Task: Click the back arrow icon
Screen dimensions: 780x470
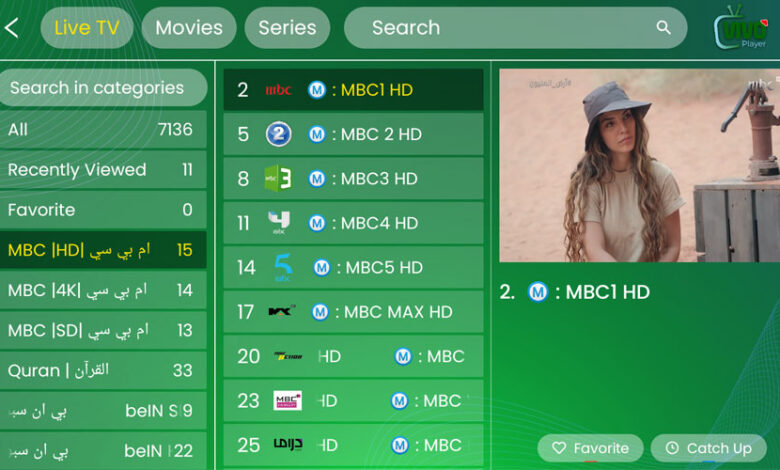Action: [x=12, y=28]
